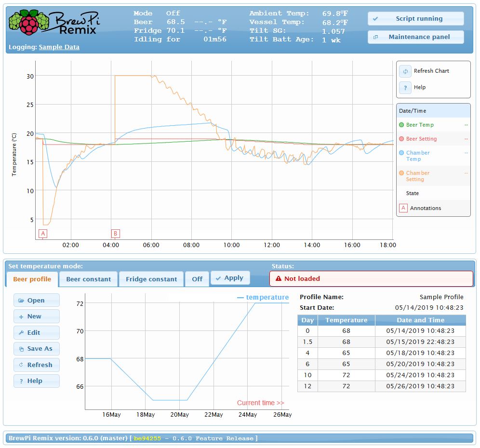
Task: Open the Chamber Setting display dropdown
Action: (466, 173)
